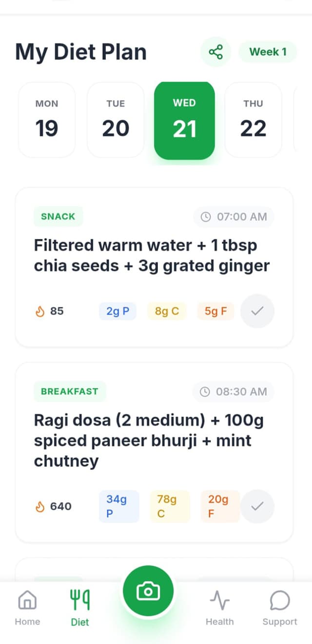Tap the share diet plan icon
312x644 pixels.
(215, 52)
